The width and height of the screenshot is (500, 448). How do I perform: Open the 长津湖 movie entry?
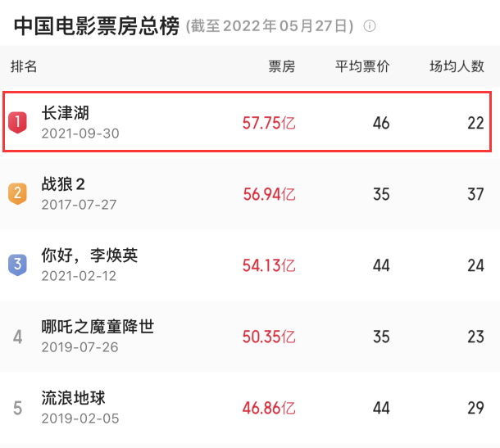click(x=247, y=122)
